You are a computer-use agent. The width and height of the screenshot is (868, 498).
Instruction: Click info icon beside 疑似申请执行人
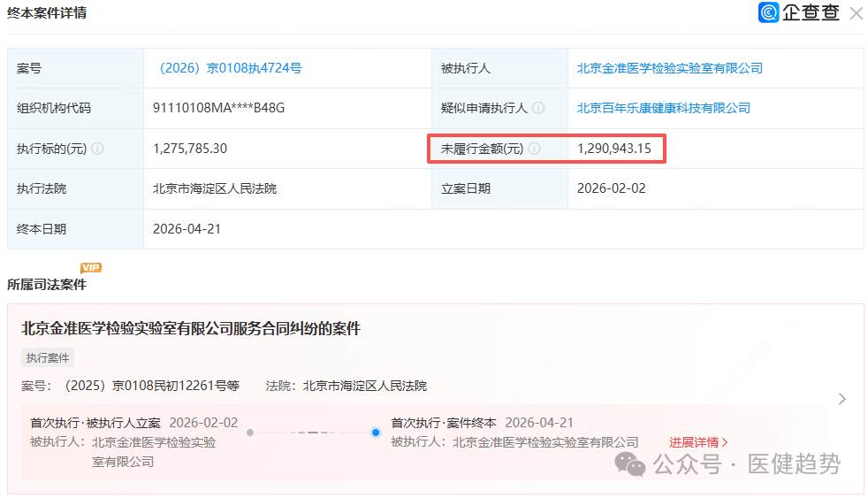click(538, 108)
